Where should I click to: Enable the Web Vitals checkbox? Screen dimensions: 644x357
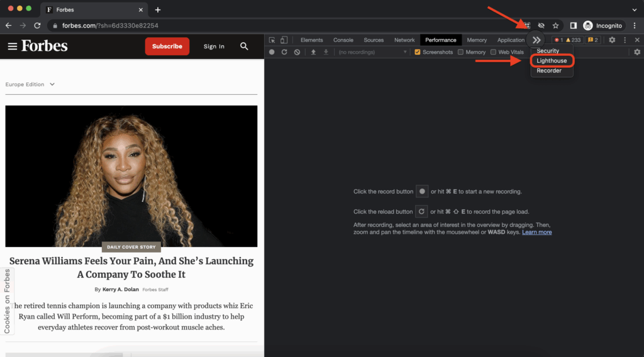point(493,52)
